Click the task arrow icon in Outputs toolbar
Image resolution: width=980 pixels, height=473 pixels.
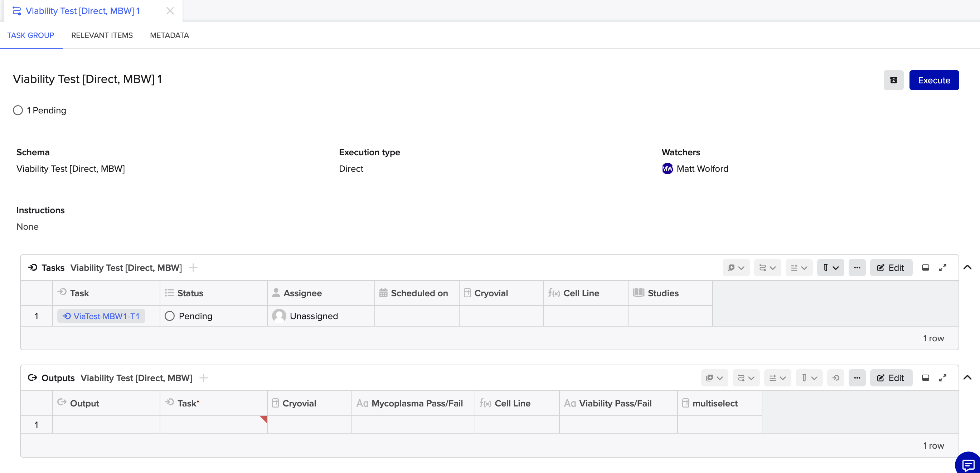point(835,378)
